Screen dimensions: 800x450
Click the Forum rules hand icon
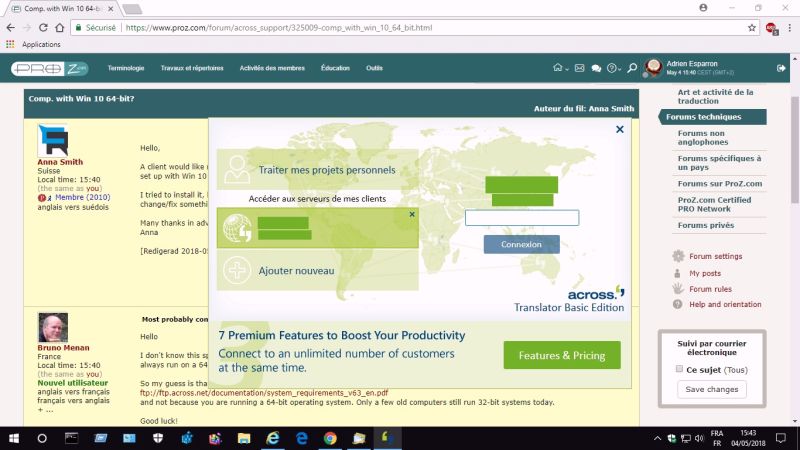pyautogui.click(x=678, y=289)
